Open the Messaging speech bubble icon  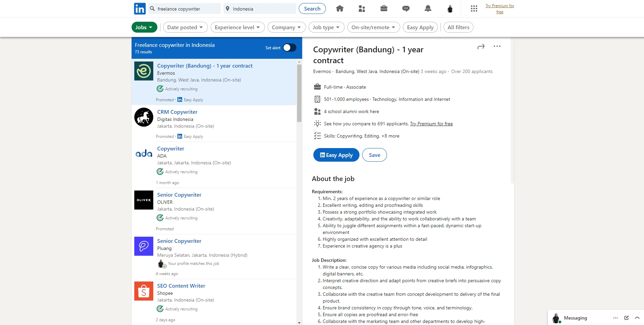point(406,8)
